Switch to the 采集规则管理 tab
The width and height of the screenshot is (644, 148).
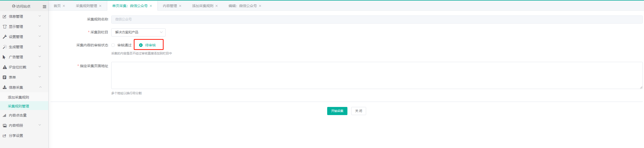[x=86, y=6]
